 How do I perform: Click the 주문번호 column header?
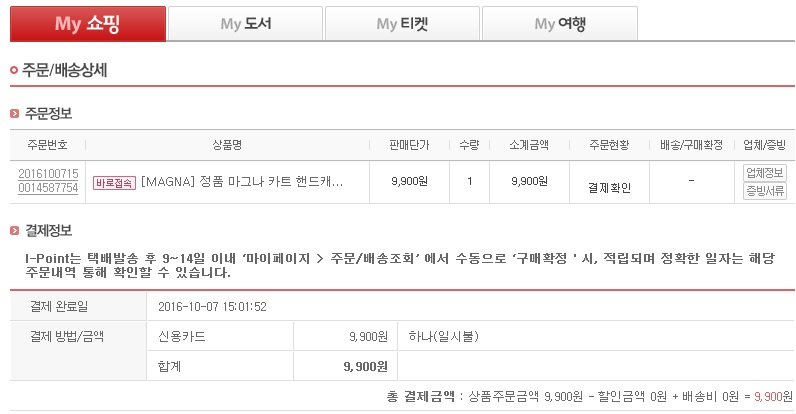pyautogui.click(x=48, y=145)
